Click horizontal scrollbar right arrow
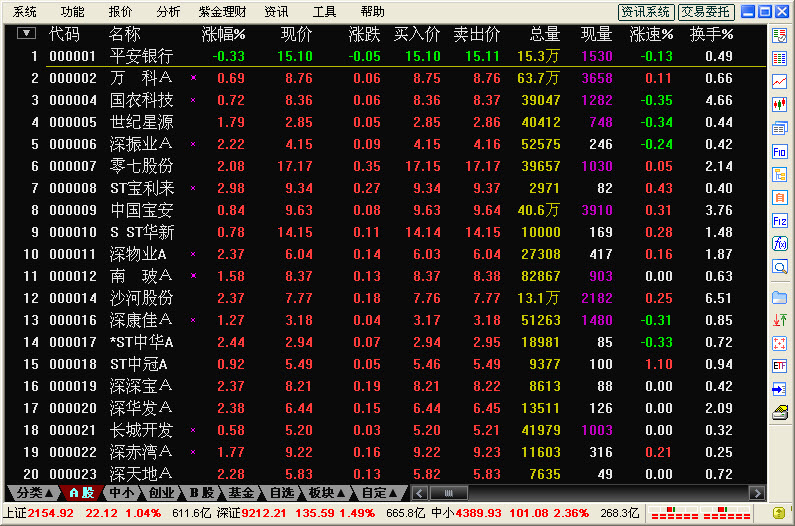This screenshot has width=795, height=526. tap(757, 493)
